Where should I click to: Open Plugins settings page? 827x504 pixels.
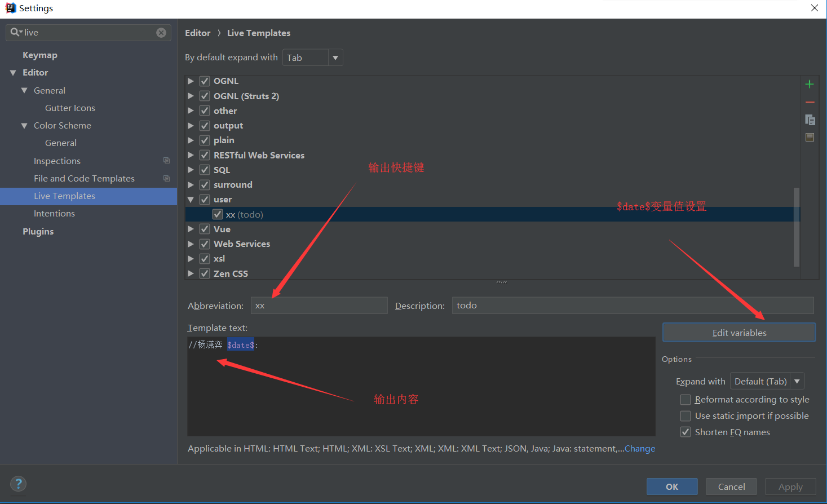pyautogui.click(x=38, y=232)
